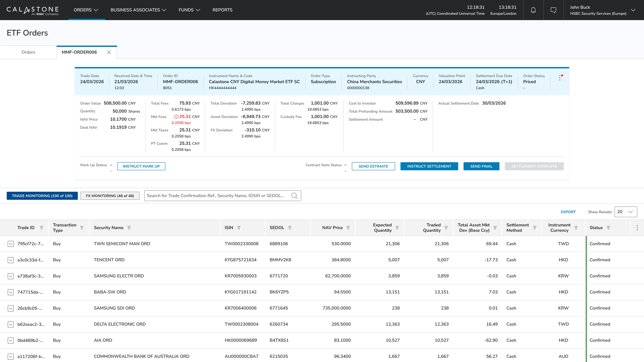Select the FX MONITORING tab

tap(110, 196)
